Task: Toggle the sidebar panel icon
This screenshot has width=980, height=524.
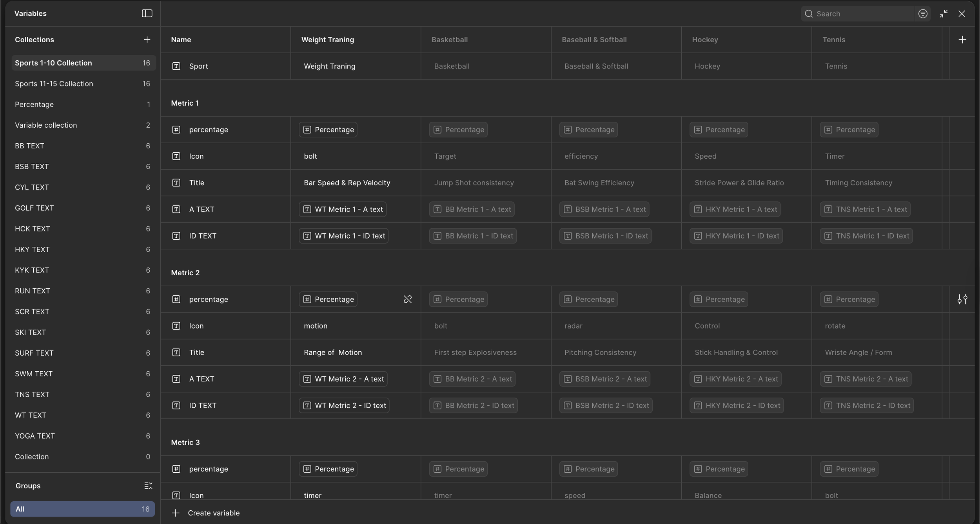Action: point(147,13)
